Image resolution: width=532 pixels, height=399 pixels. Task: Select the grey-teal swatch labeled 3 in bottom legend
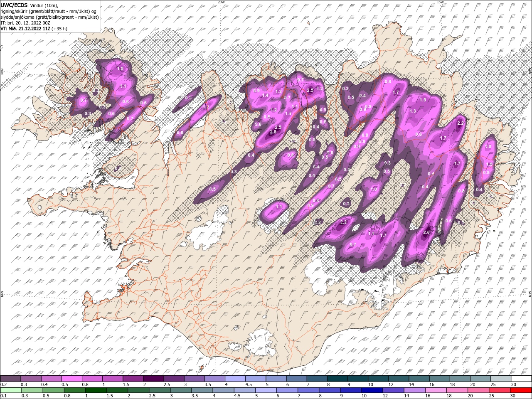coord(180,390)
